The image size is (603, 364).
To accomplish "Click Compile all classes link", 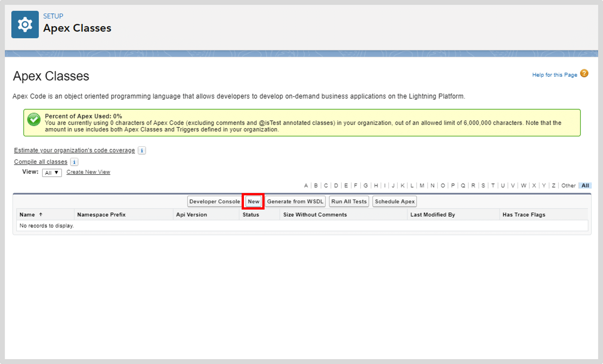I will tap(41, 162).
